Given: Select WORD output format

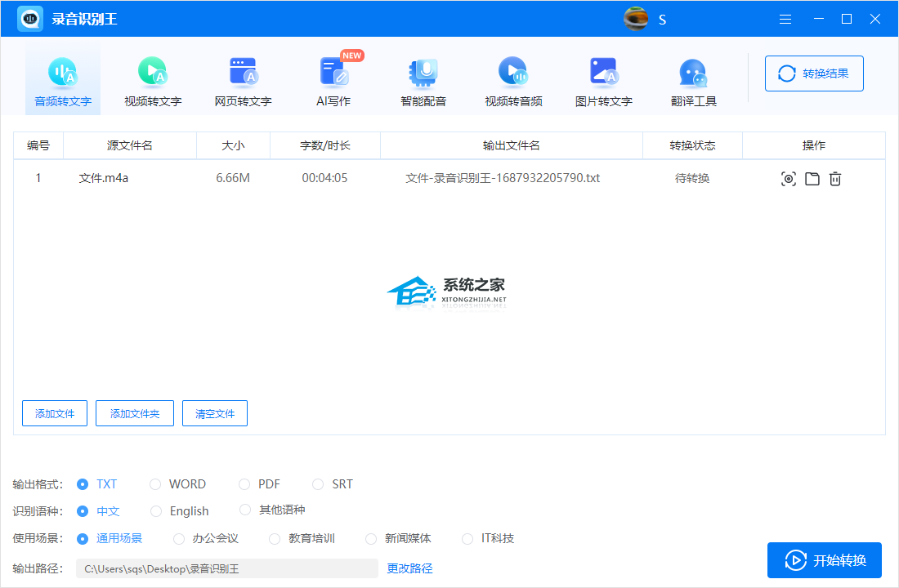Looking at the screenshot, I should (x=155, y=484).
